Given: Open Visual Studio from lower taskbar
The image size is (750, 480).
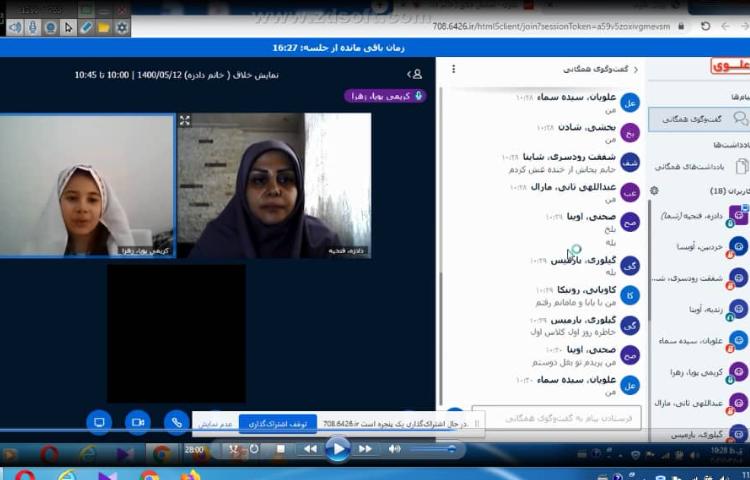Looking at the screenshot, I should click(x=108, y=476).
